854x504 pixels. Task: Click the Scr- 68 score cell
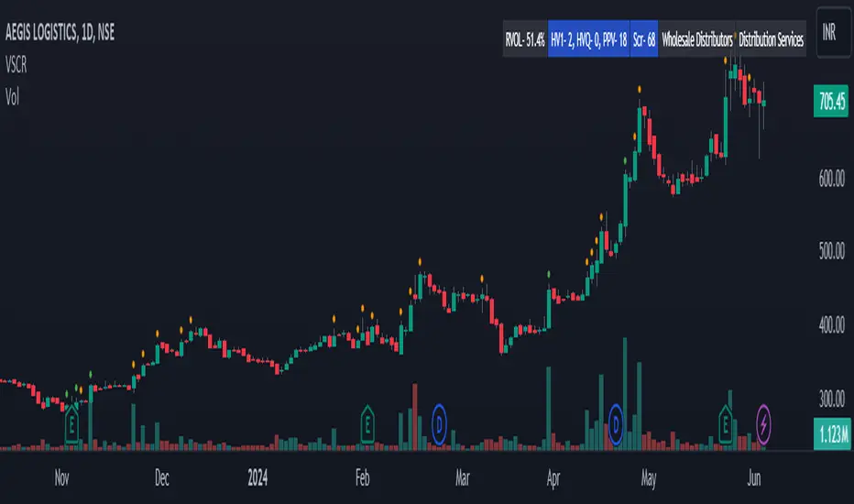[644, 39]
